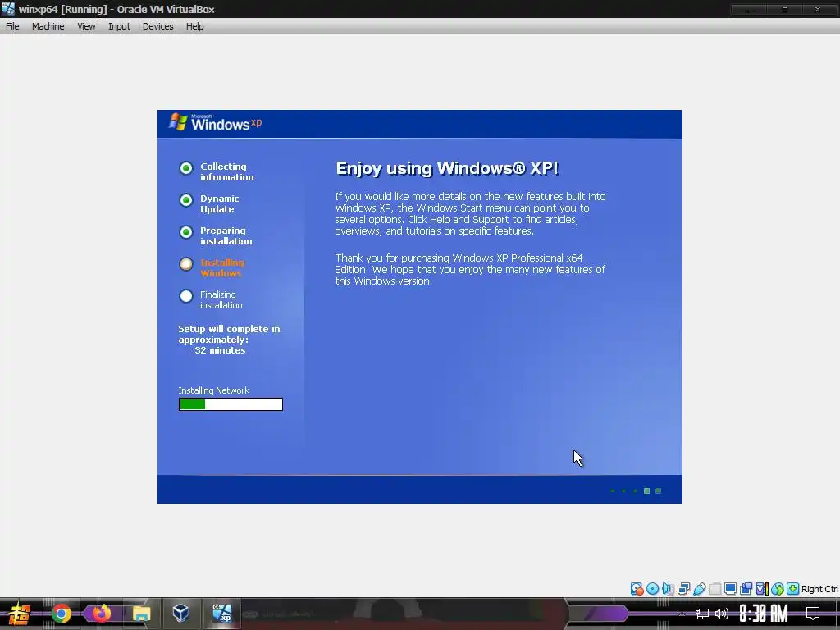Open the Devices menu

(157, 26)
